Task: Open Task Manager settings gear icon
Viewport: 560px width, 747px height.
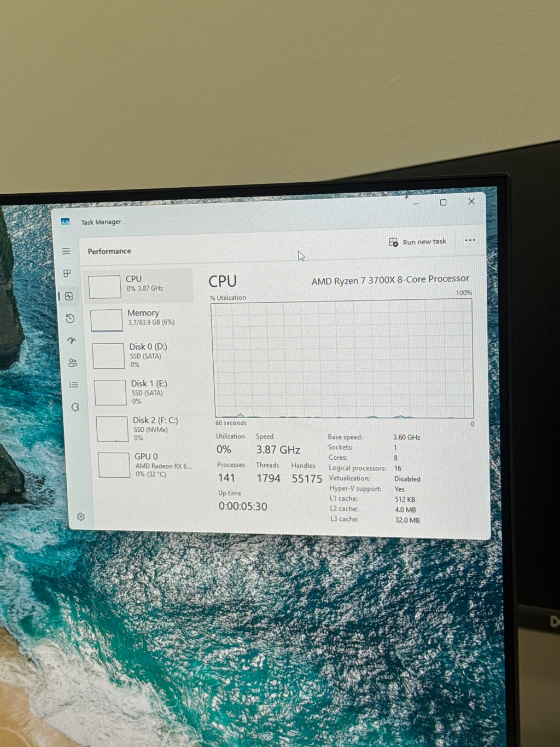Action: tap(81, 517)
